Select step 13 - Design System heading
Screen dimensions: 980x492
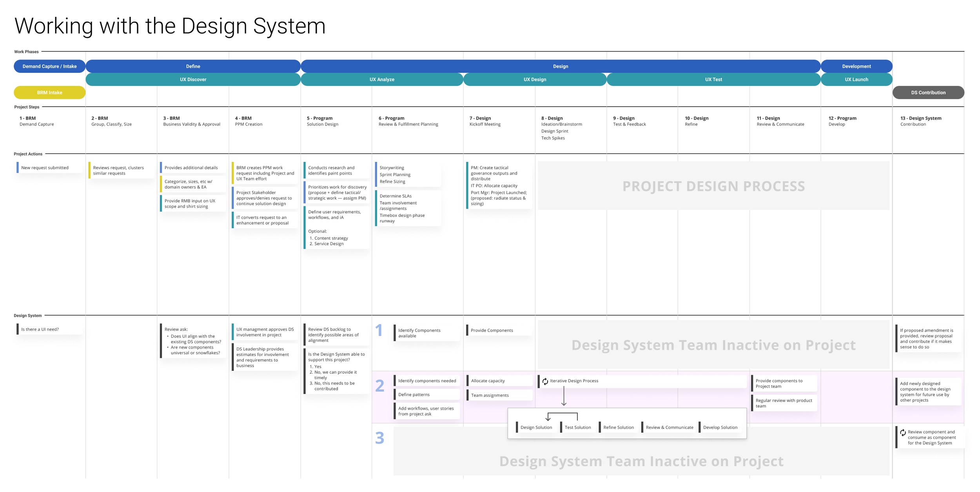click(920, 118)
